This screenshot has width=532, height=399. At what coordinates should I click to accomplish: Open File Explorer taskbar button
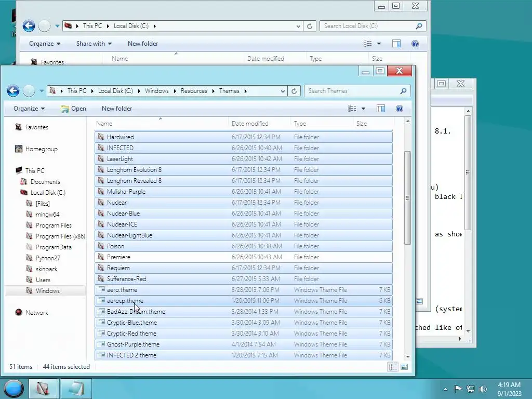(43, 389)
